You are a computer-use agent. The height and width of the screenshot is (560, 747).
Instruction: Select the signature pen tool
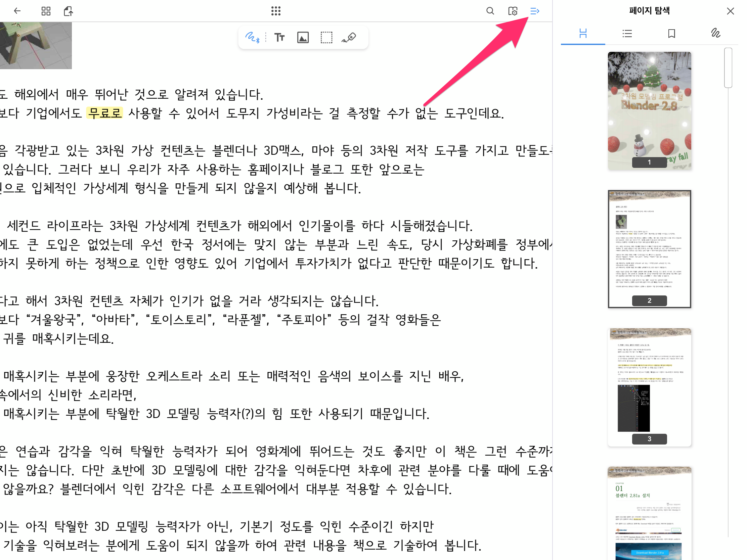coord(349,37)
